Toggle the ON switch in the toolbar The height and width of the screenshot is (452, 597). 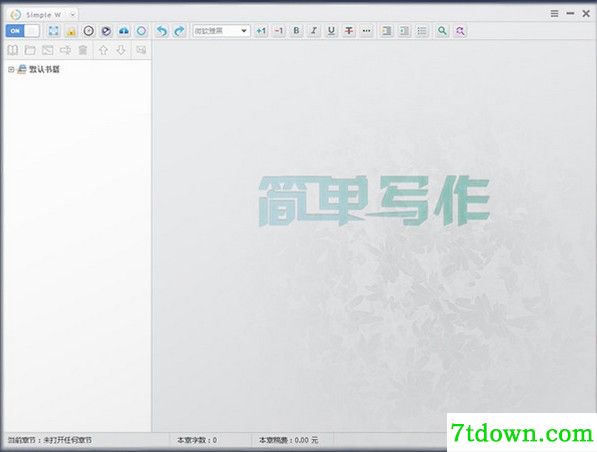22,31
